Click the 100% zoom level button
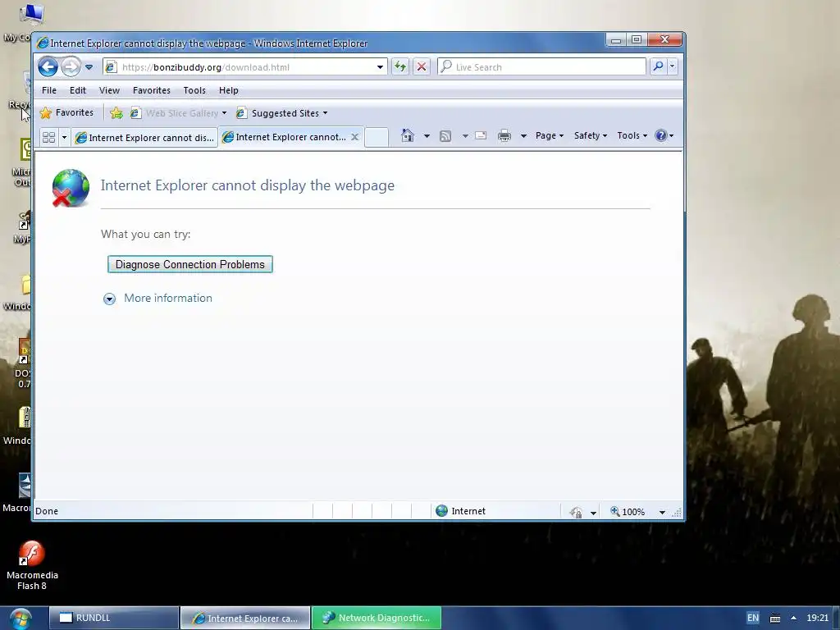Image resolution: width=840 pixels, height=630 pixels. tap(628, 512)
